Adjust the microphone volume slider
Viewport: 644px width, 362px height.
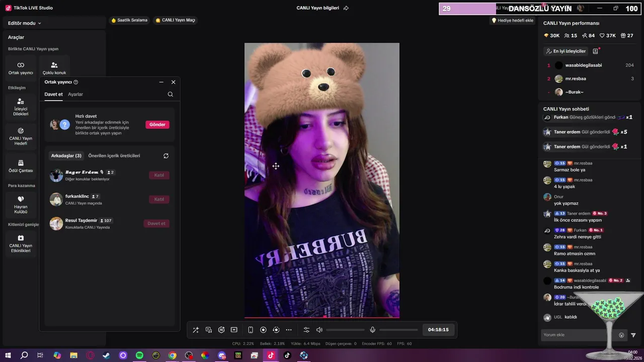[398, 330]
